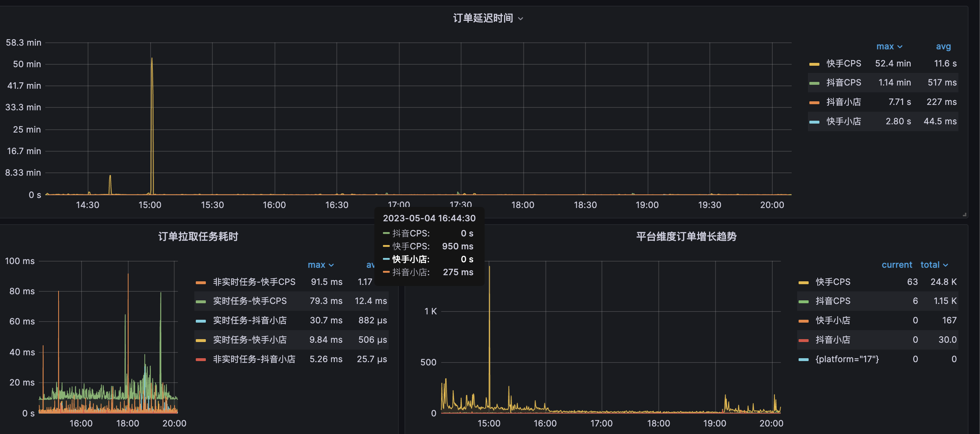Click the 平台维度订单增长趋势 panel title

(x=686, y=237)
